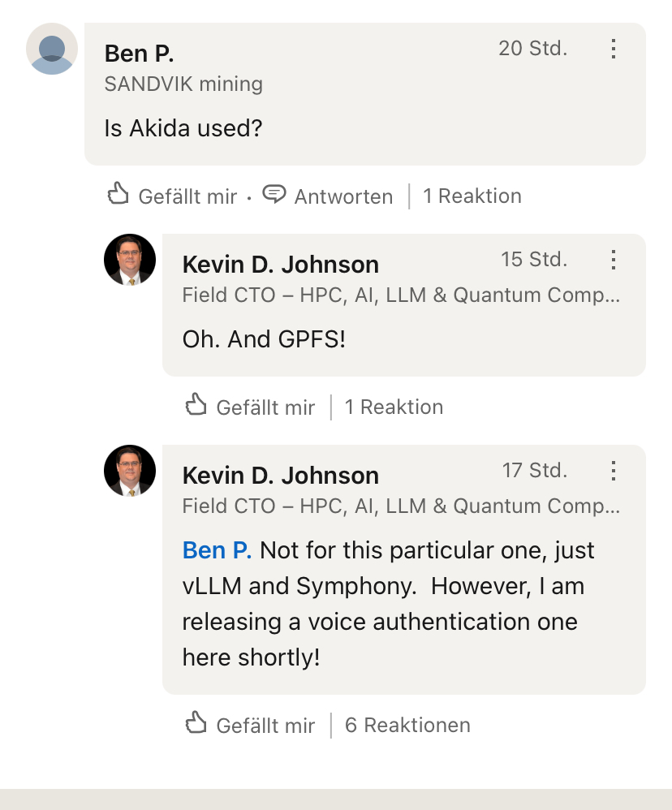Open the blue "Ben P." mention link
The height and width of the screenshot is (810, 672).
(x=217, y=550)
